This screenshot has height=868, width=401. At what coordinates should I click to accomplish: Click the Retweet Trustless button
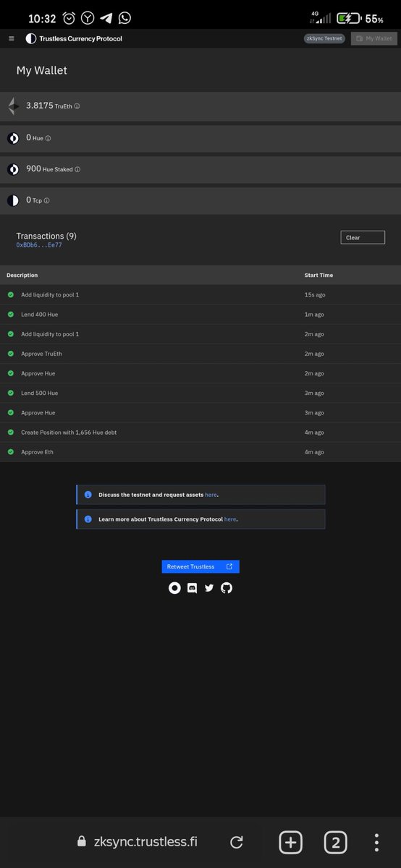tap(200, 566)
